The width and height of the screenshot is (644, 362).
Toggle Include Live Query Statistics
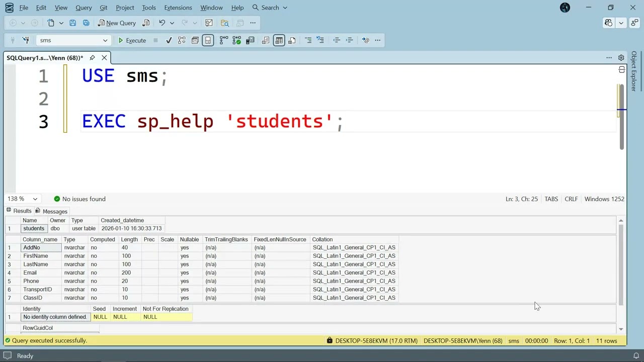pos(236,40)
